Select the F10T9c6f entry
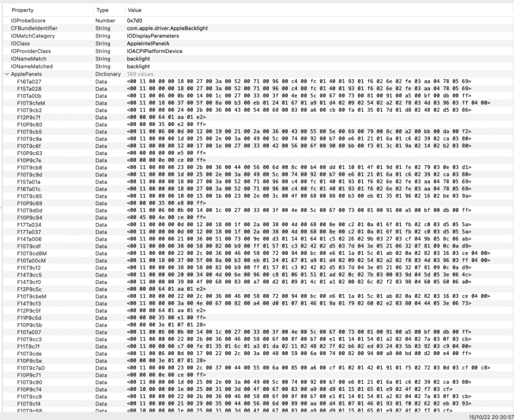Image resolution: width=514 pixels, height=420 pixels. click(29, 146)
